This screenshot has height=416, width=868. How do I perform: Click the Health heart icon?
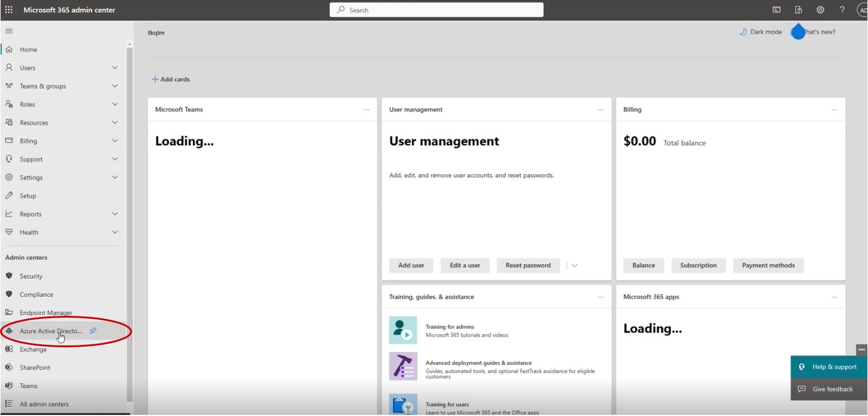click(9, 232)
